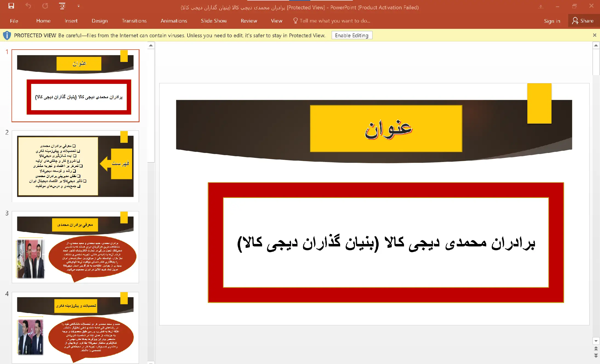Click the Tell me what you want field
The width and height of the screenshot is (600, 364).
334,21
